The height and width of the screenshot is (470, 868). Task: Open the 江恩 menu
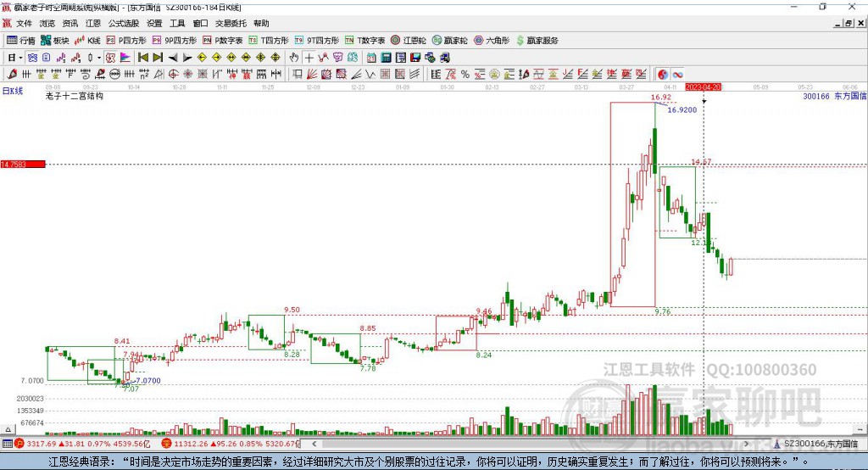[93, 23]
